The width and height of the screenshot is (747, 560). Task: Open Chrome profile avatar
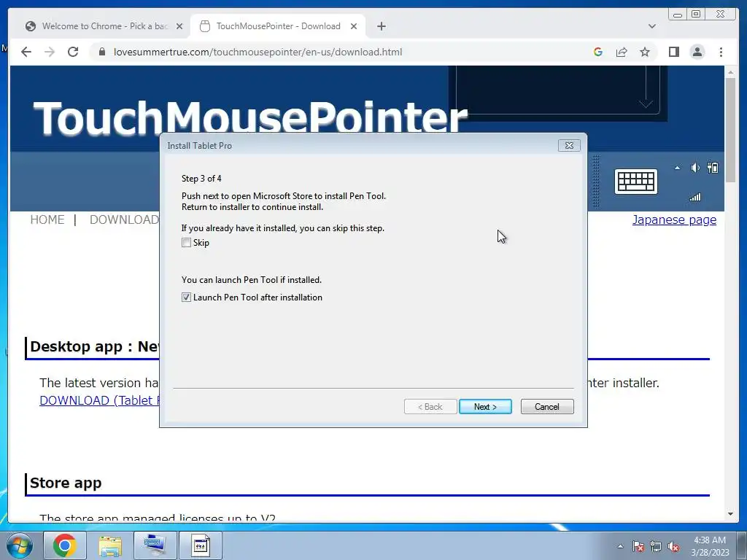[697, 52]
